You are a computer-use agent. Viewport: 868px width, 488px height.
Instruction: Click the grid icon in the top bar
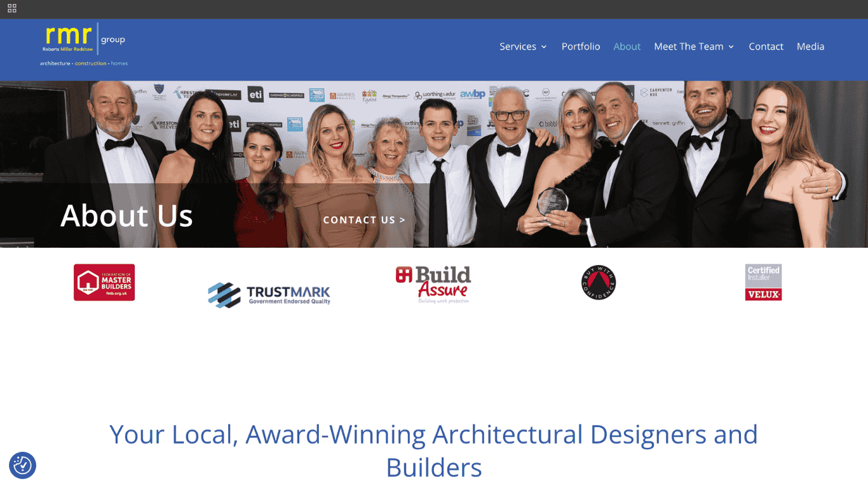[12, 9]
